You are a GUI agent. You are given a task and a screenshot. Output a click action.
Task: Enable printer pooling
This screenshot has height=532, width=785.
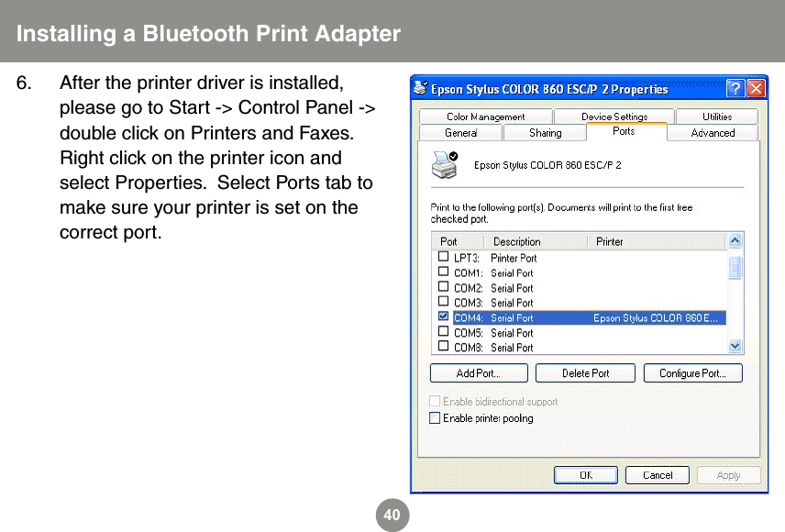[435, 417]
